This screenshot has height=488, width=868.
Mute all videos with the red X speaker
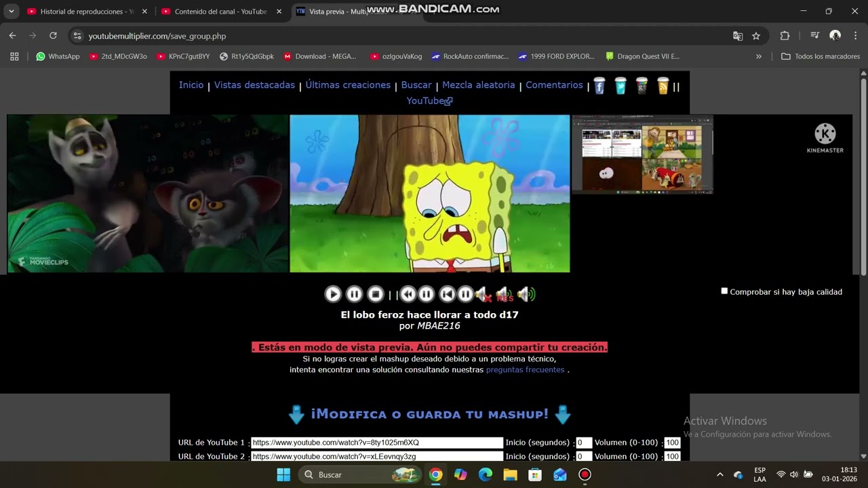click(x=484, y=294)
